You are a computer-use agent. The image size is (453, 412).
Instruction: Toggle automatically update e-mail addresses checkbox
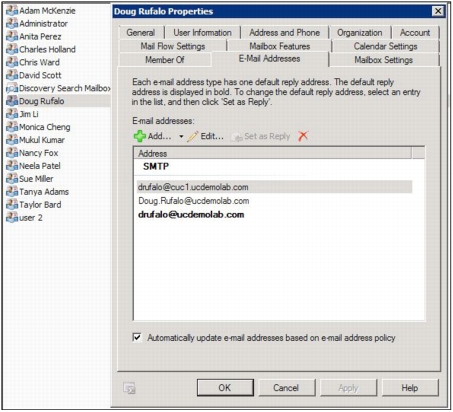point(137,337)
